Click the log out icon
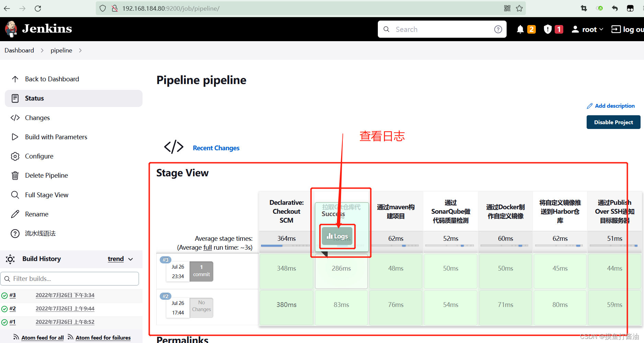 [616, 29]
